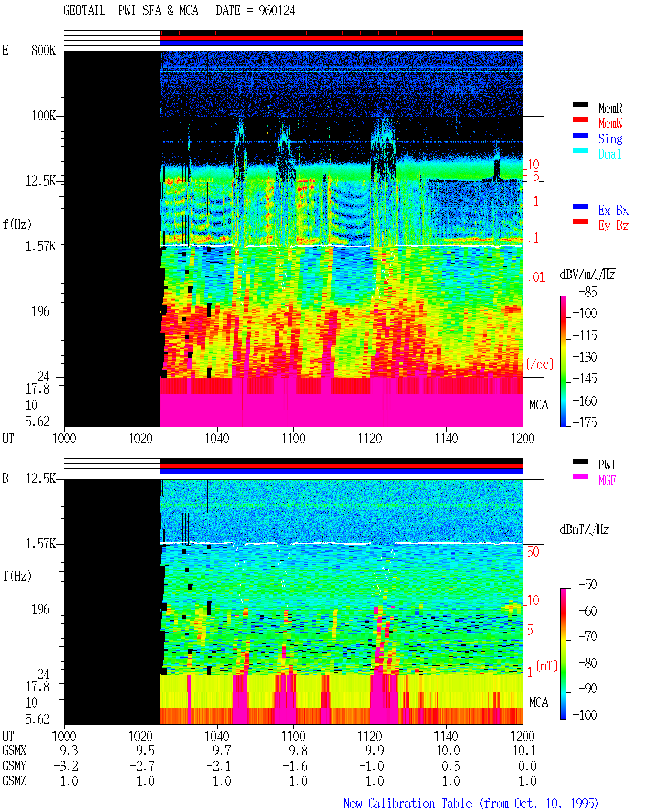Click the 'MCA' label beside the E panel
This screenshot has height=812, width=652.
click(x=538, y=405)
